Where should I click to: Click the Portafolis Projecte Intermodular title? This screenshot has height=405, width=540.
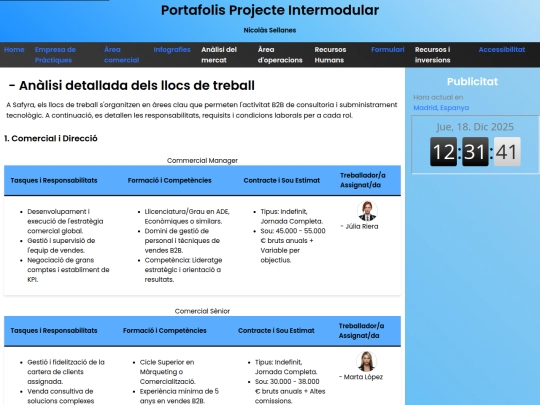click(270, 10)
